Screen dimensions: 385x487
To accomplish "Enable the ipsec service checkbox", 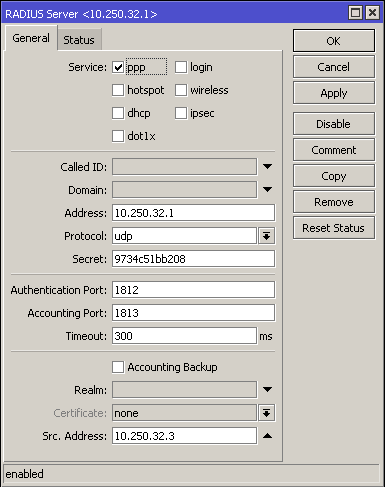I will coord(181,113).
